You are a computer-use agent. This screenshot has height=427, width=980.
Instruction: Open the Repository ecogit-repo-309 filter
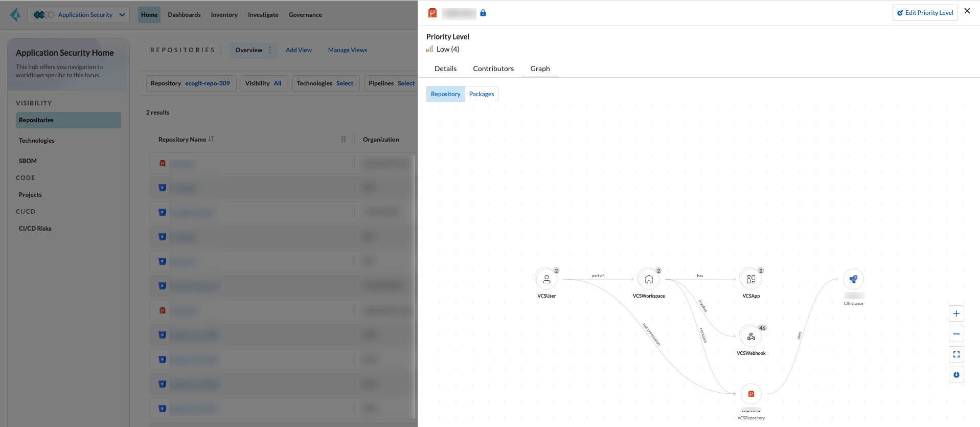click(x=190, y=83)
